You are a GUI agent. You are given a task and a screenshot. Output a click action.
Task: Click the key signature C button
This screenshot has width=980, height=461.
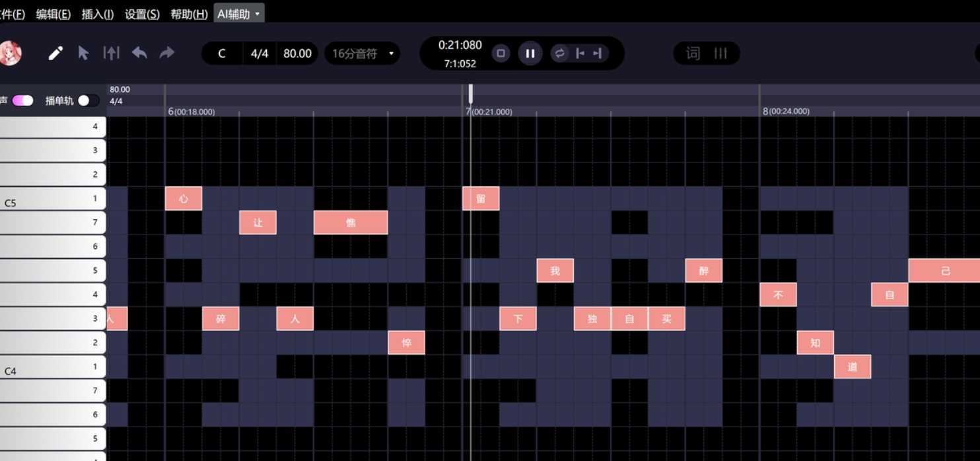[x=222, y=53]
